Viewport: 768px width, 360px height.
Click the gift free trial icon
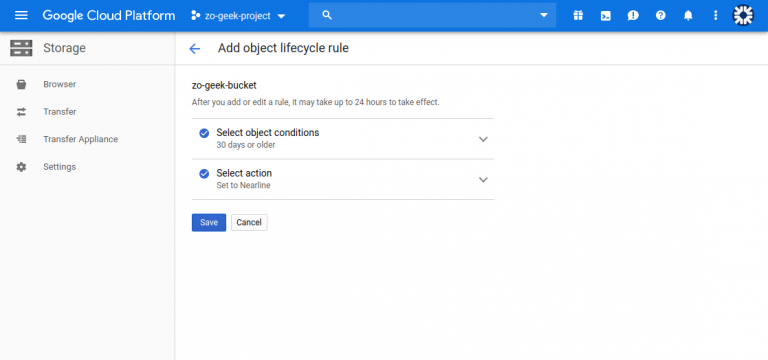(578, 16)
